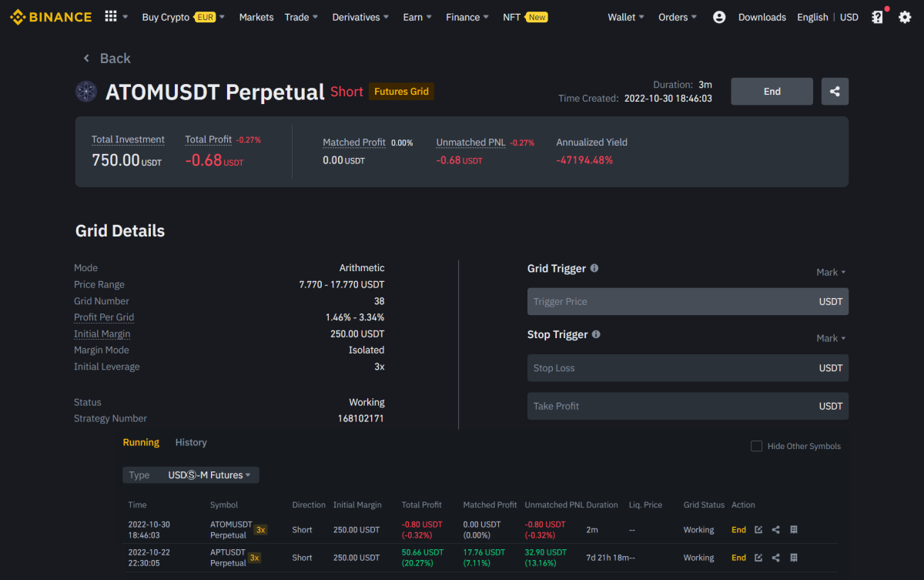Click the Unmatched PNL label in summary
This screenshot has height=580, width=924.
coord(471,142)
